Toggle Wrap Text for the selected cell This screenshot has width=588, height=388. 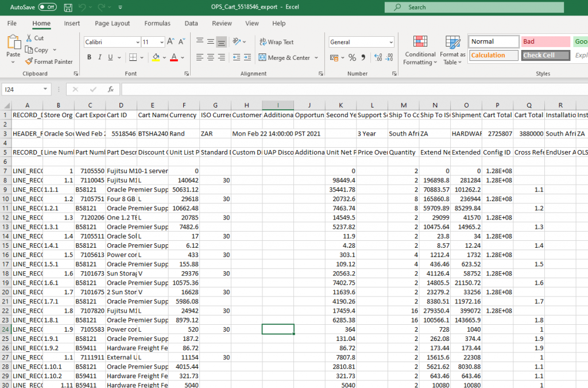276,42
